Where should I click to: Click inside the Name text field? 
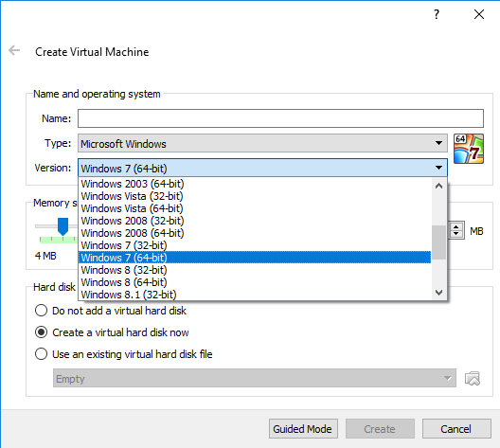[280, 118]
